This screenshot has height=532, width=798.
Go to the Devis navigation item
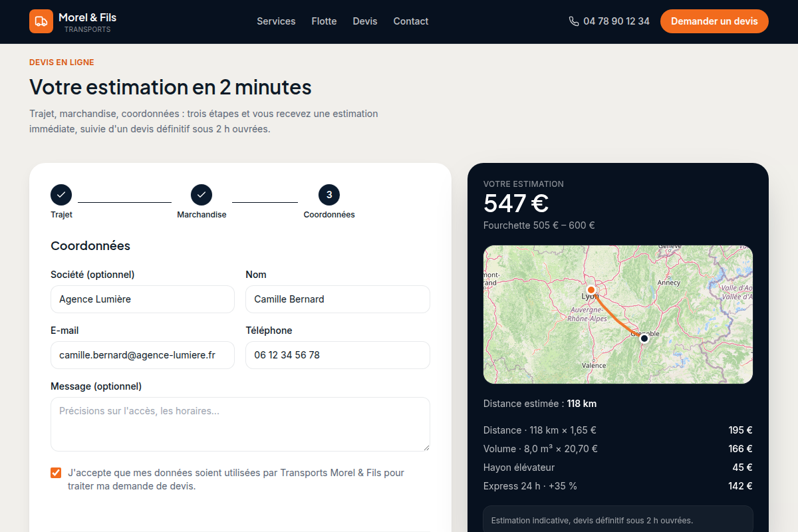(x=365, y=21)
